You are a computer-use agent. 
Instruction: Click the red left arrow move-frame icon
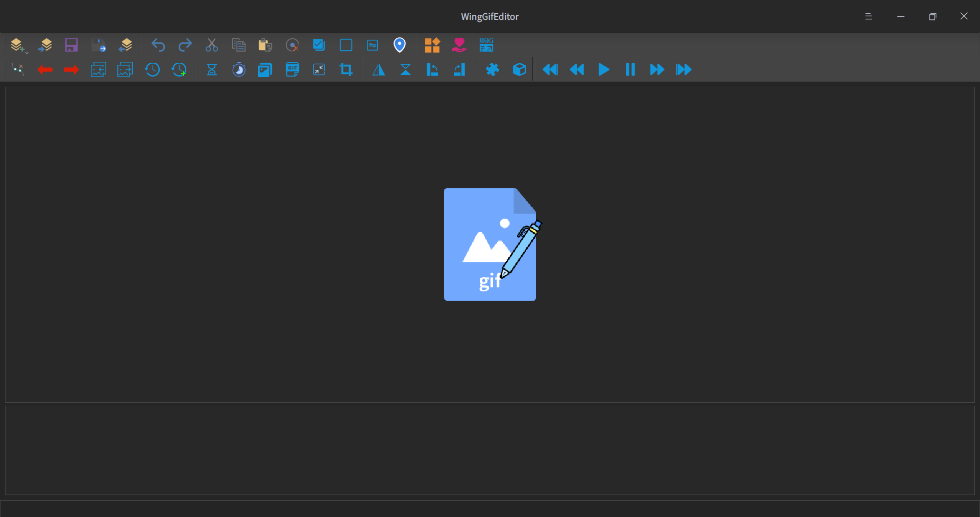(45, 69)
